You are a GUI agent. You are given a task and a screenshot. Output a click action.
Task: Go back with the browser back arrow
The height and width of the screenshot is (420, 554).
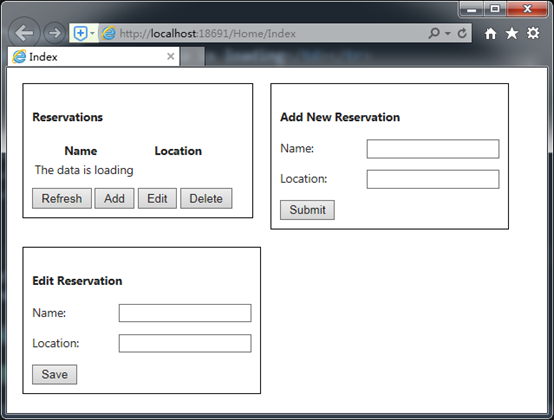(24, 33)
